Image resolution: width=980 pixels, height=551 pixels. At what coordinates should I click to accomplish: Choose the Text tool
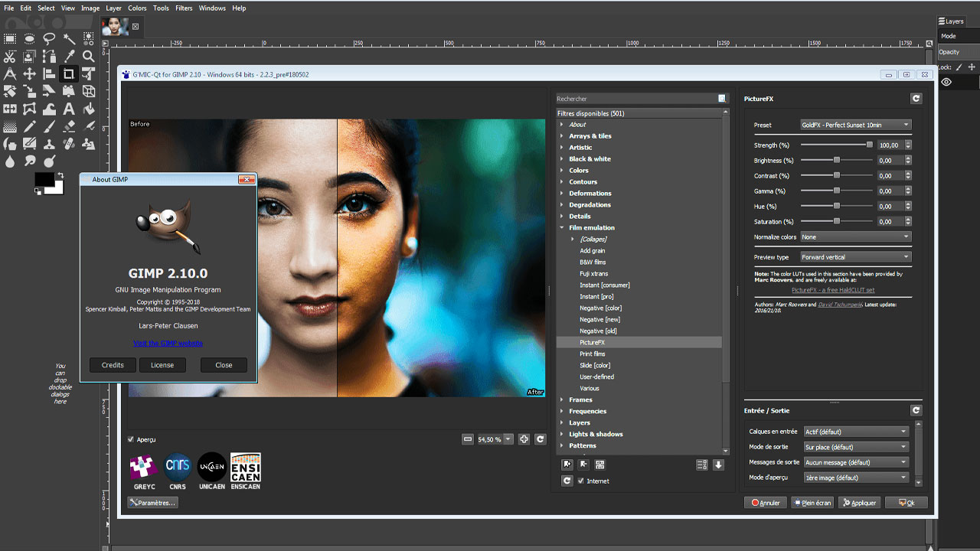67,108
